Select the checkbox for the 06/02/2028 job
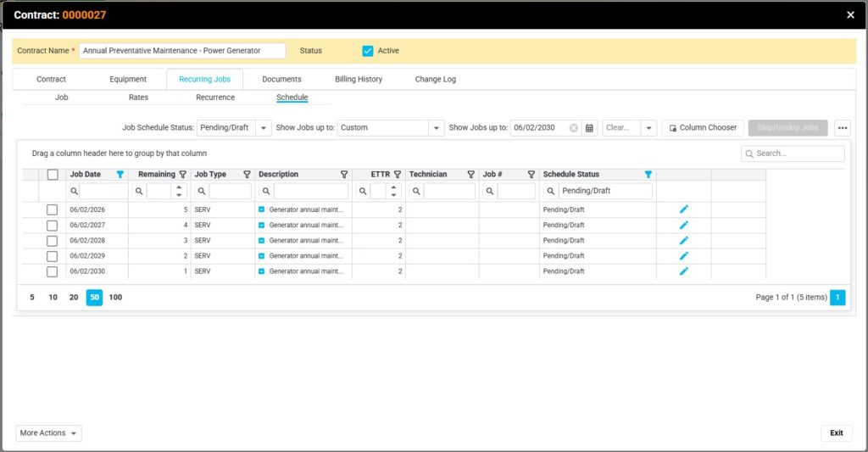This screenshot has width=868, height=452. (52, 241)
